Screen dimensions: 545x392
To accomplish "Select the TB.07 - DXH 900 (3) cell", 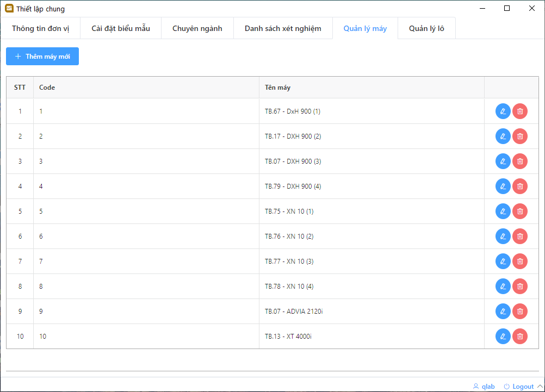I will (x=371, y=161).
